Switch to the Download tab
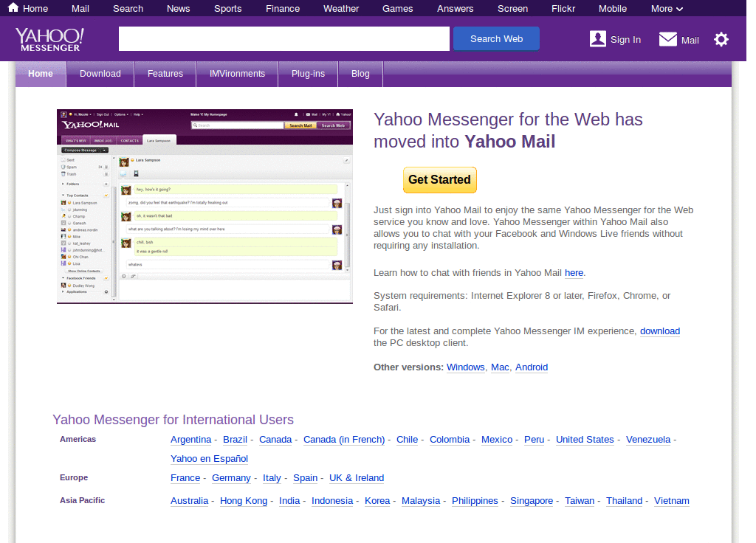756x543 pixels. [100, 74]
